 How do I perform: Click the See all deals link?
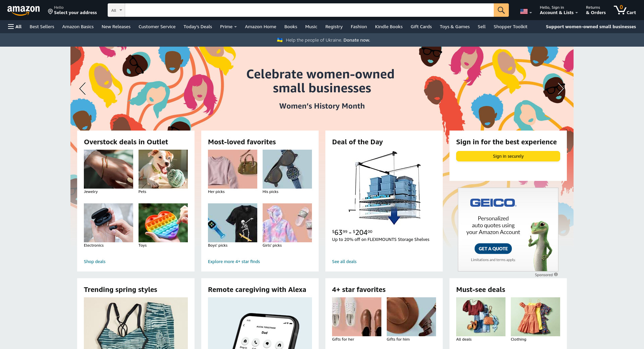(x=344, y=261)
